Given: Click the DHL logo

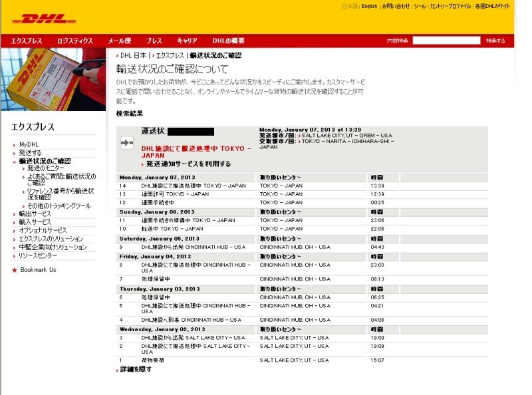Looking at the screenshot, I should point(44,19).
